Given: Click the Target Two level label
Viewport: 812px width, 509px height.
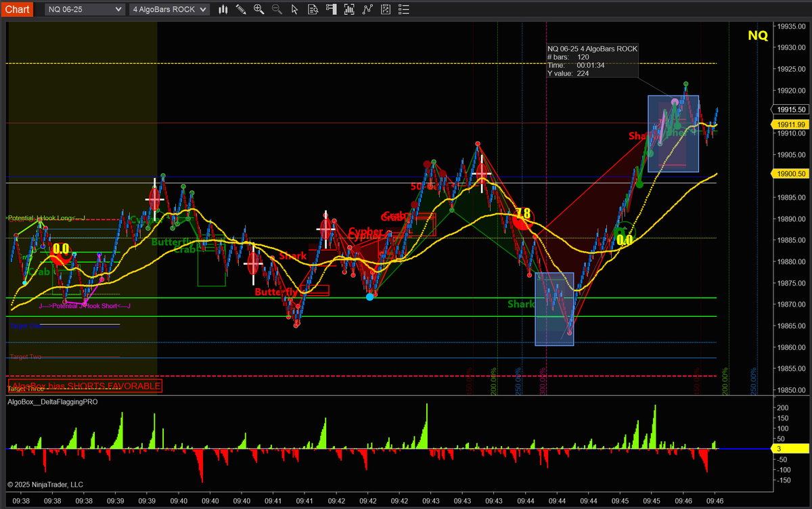Looking at the screenshot, I should click(26, 356).
